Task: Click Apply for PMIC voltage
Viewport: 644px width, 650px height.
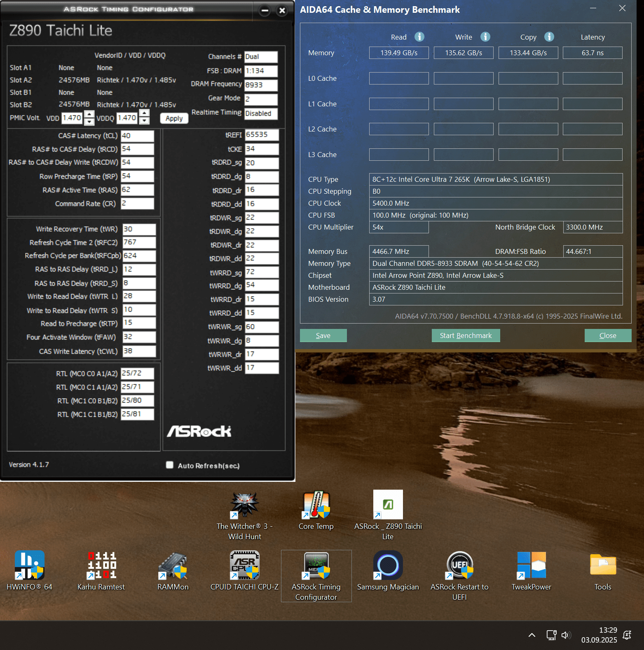Action: point(174,118)
